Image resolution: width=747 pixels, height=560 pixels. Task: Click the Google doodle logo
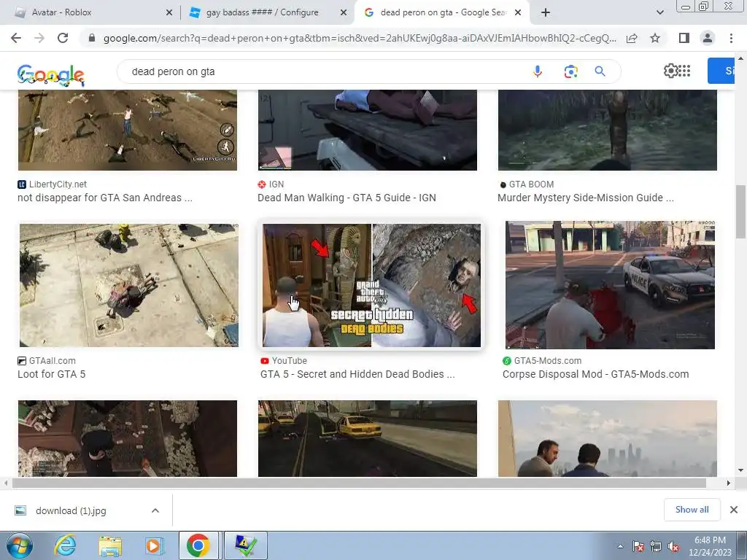pyautogui.click(x=50, y=75)
